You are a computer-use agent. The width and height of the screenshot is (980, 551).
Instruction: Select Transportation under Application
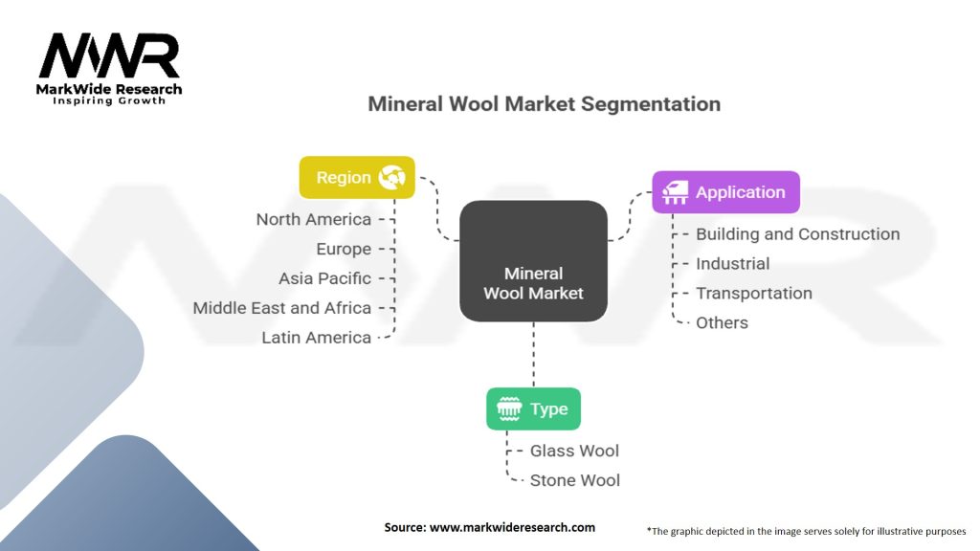click(753, 293)
